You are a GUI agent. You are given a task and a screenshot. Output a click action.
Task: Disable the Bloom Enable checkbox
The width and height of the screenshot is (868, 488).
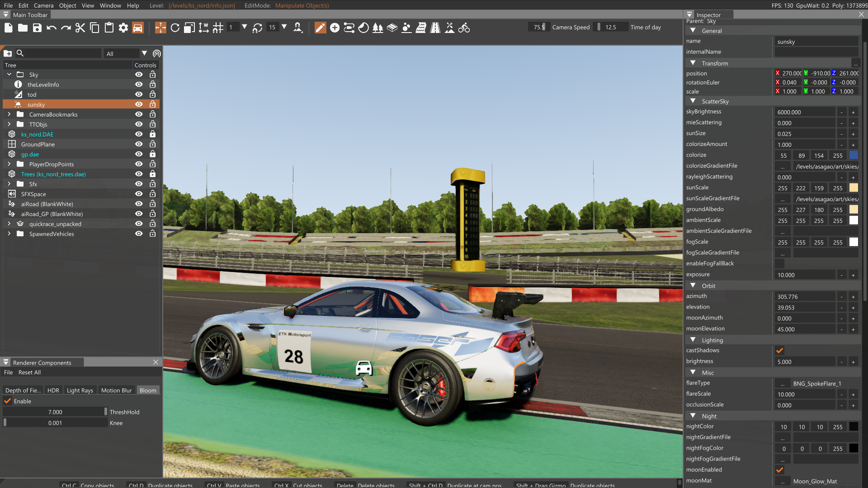click(8, 401)
